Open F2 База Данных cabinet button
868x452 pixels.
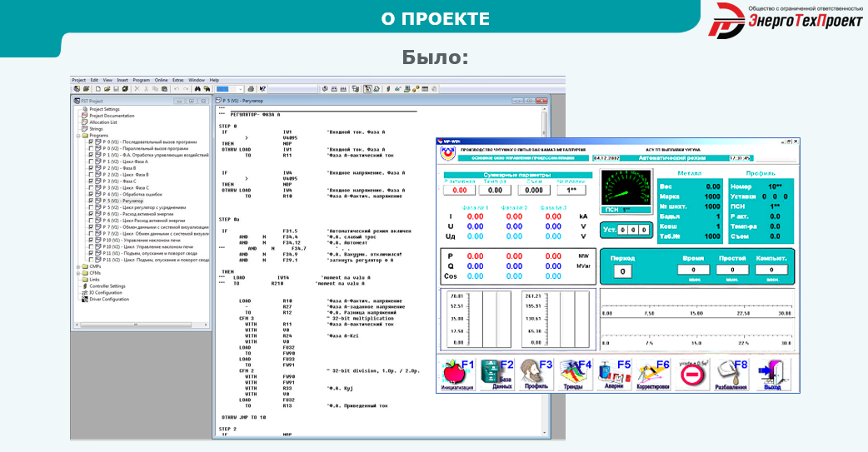point(496,375)
